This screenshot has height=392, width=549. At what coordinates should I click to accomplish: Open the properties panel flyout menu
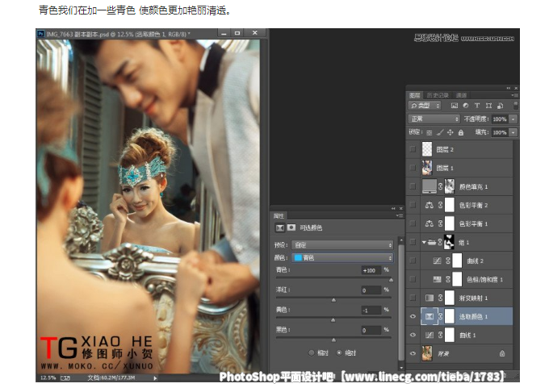click(x=400, y=215)
